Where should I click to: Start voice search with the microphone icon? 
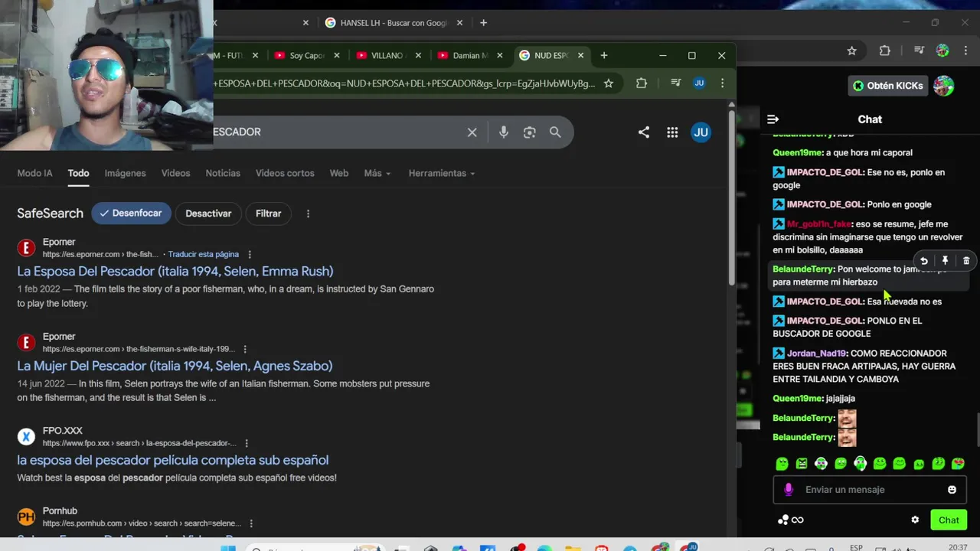coord(503,132)
